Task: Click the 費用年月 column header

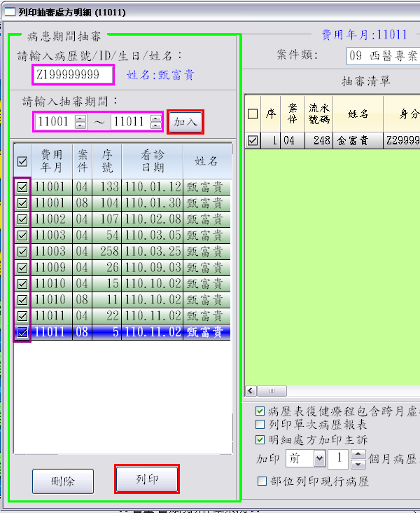Action: 52,161
